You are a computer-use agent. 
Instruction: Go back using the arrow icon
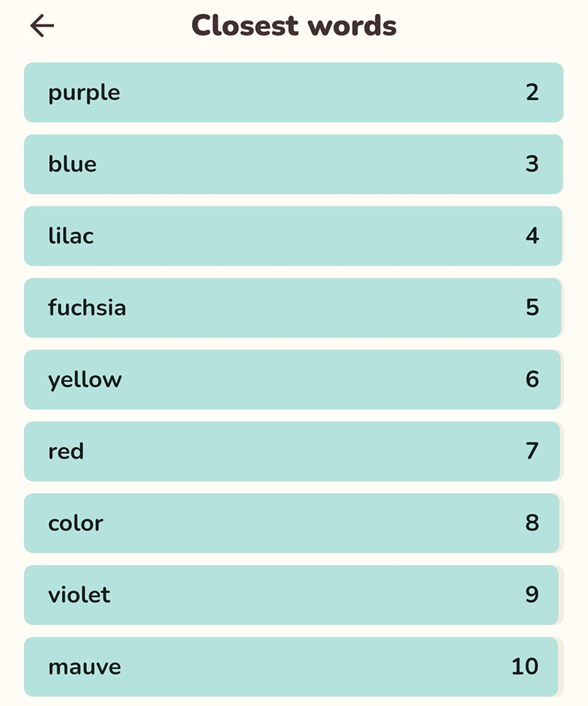pyautogui.click(x=42, y=26)
